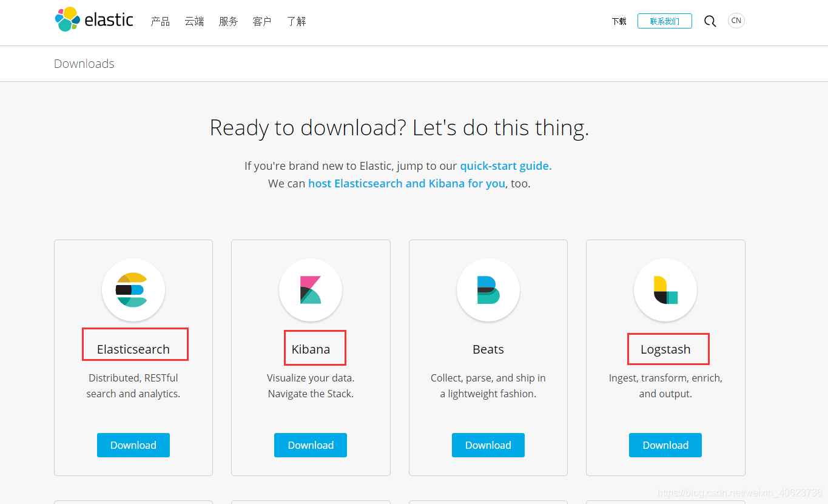828x504 pixels.
Task: Download Beats
Action: click(488, 445)
